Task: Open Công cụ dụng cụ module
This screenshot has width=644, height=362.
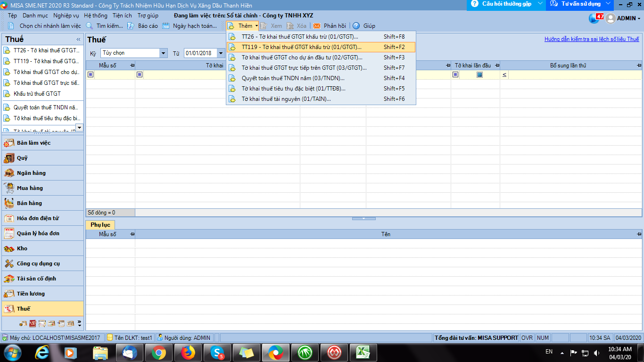Action: pos(42,263)
